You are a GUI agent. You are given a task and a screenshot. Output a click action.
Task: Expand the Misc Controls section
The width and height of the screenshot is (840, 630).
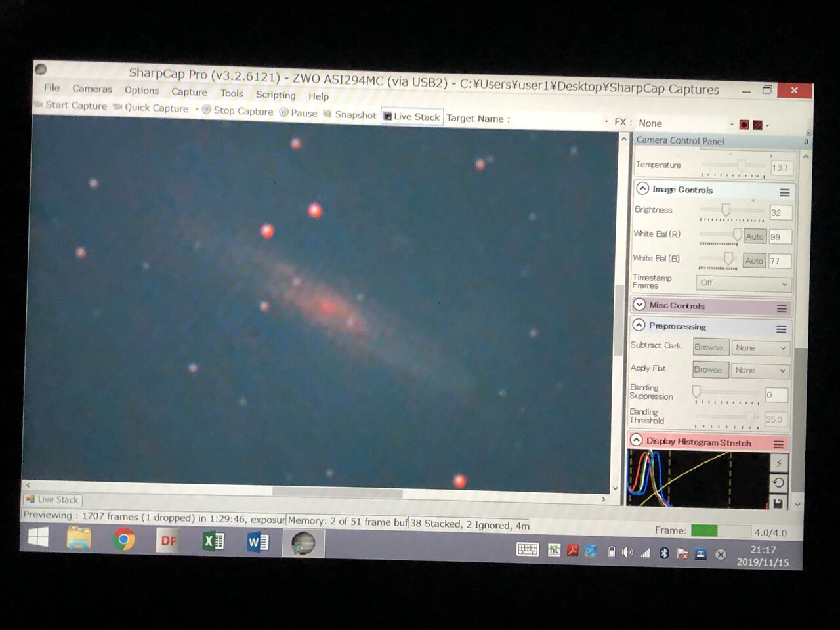[x=639, y=304]
